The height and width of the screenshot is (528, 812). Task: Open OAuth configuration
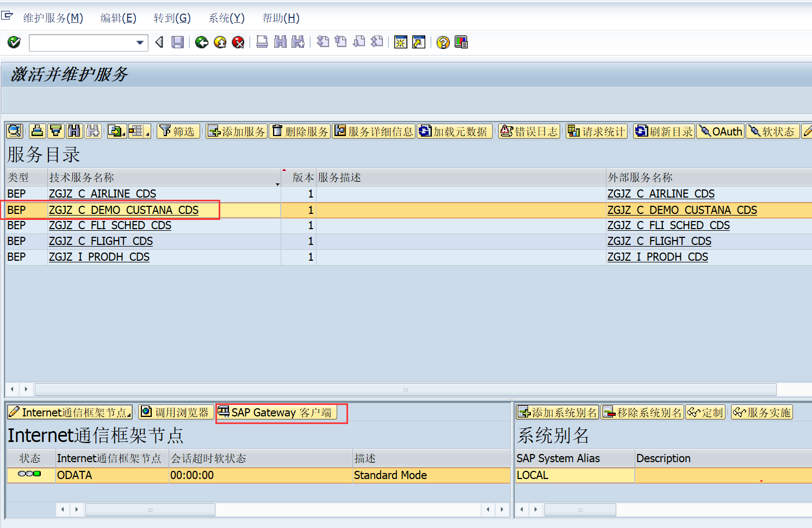(720, 131)
